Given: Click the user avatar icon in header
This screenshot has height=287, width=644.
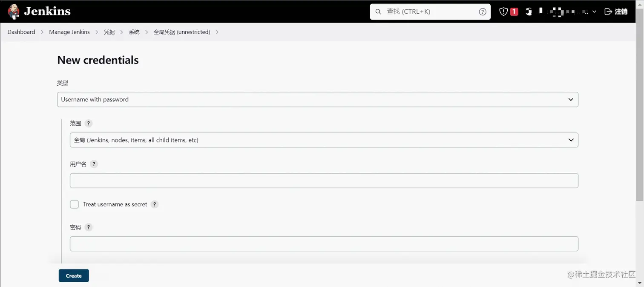Looking at the screenshot, I should pyautogui.click(x=529, y=12).
